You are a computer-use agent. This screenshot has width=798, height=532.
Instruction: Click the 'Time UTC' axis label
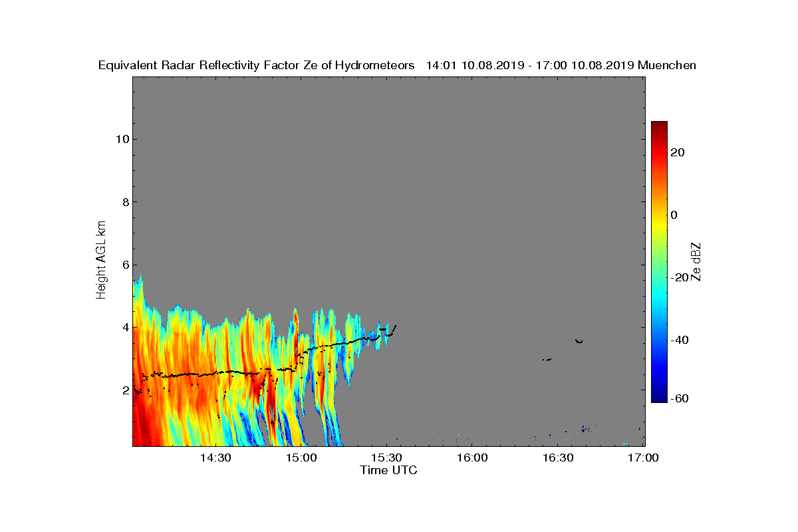(388, 470)
